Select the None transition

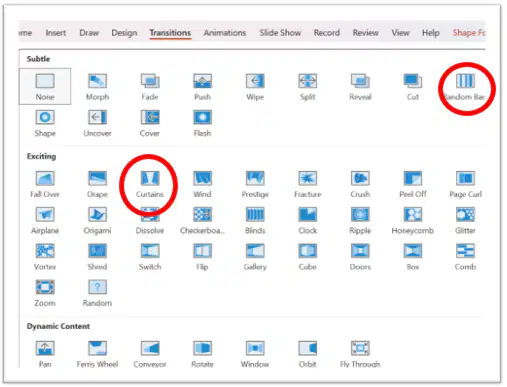45,87
